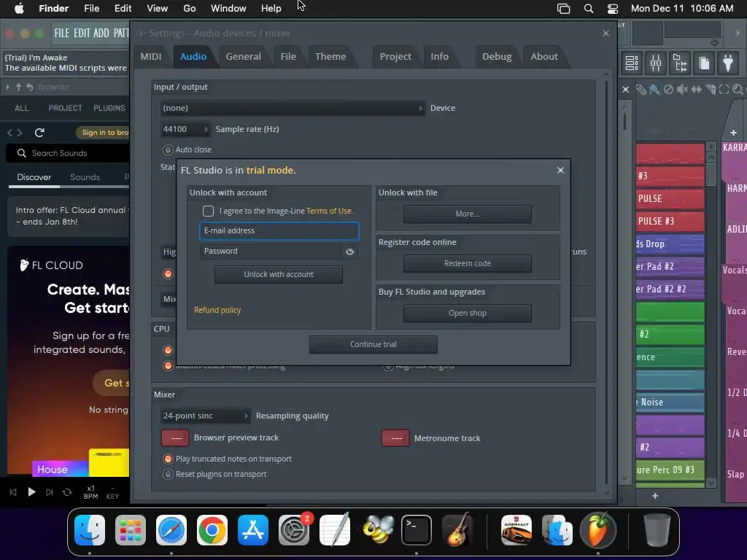Select the zoom tool in playlist toolbar
The height and width of the screenshot is (560, 747).
coord(738,89)
